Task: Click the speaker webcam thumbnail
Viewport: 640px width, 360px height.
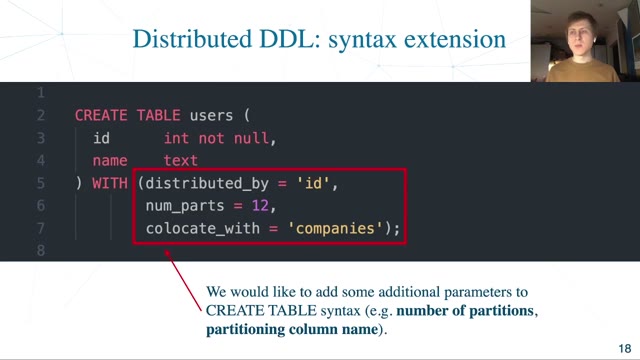Action: click(x=585, y=41)
